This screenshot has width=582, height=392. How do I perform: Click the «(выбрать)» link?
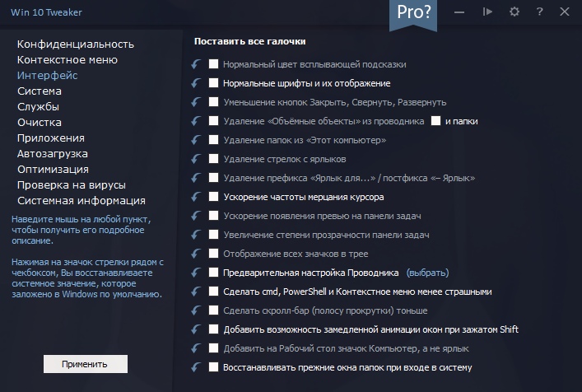coord(427,273)
